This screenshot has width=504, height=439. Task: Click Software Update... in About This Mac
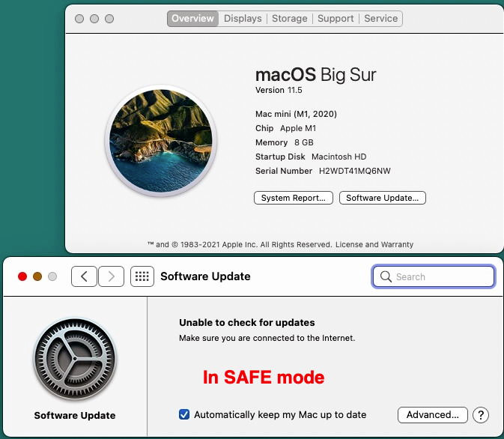(x=383, y=198)
